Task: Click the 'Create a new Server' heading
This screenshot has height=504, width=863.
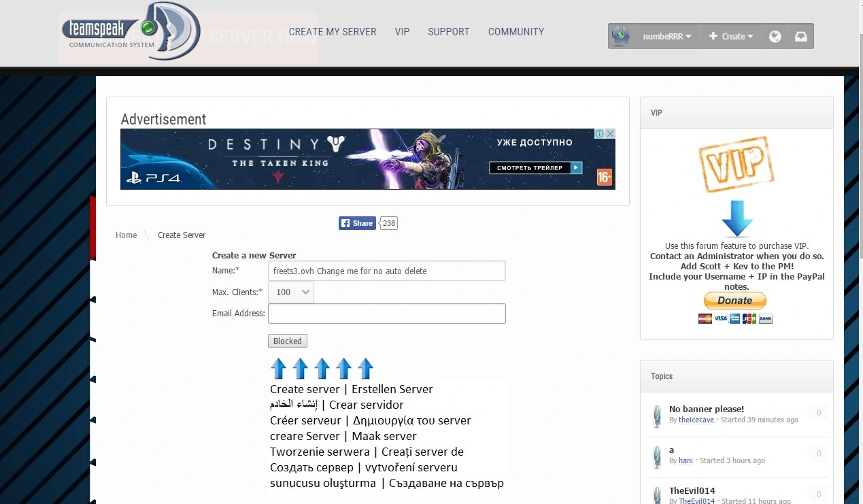Action: (x=254, y=256)
